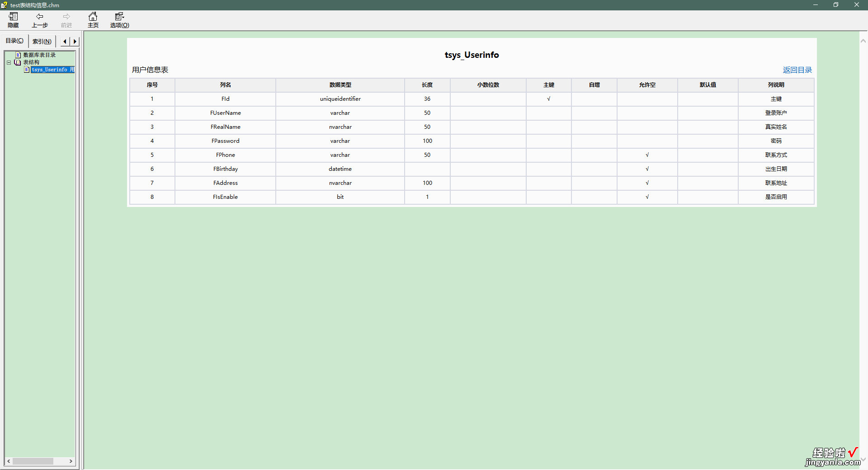Click the FId column name cell

tap(226, 99)
